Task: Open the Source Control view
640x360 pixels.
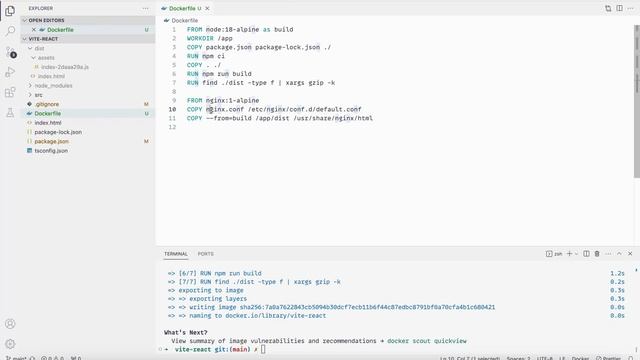Action: click(x=10, y=52)
